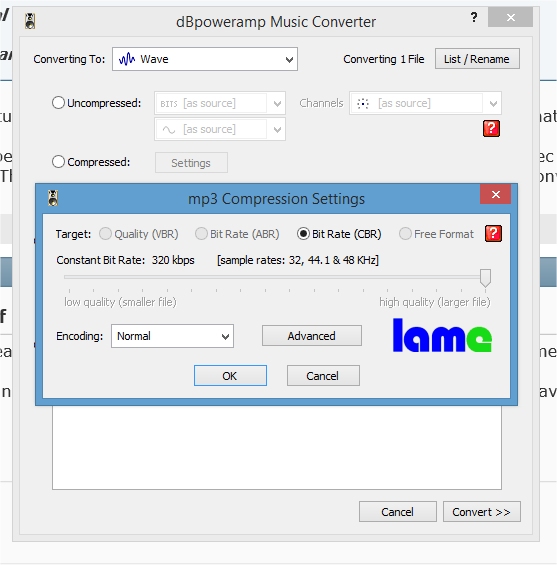This screenshot has height=565, width=557.
Task: Click the List / Rename button
Action: point(477,59)
